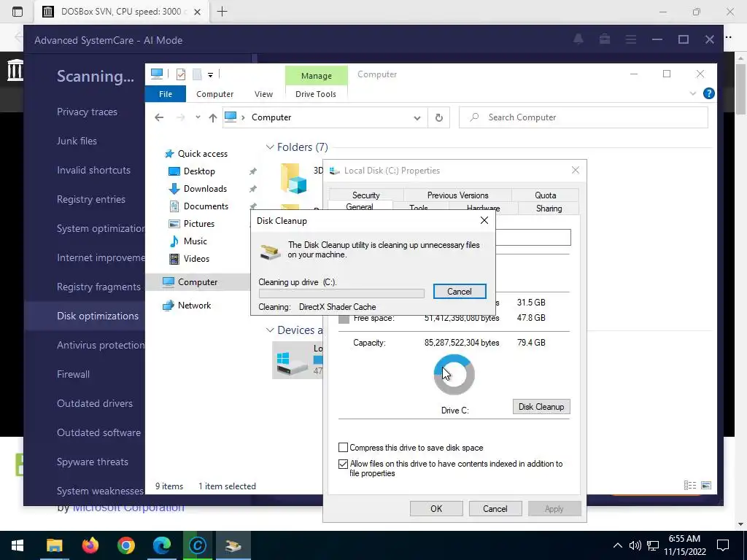Viewport: 747px width, 560px height.
Task: Refresh the Computer folder view
Action: tap(438, 117)
